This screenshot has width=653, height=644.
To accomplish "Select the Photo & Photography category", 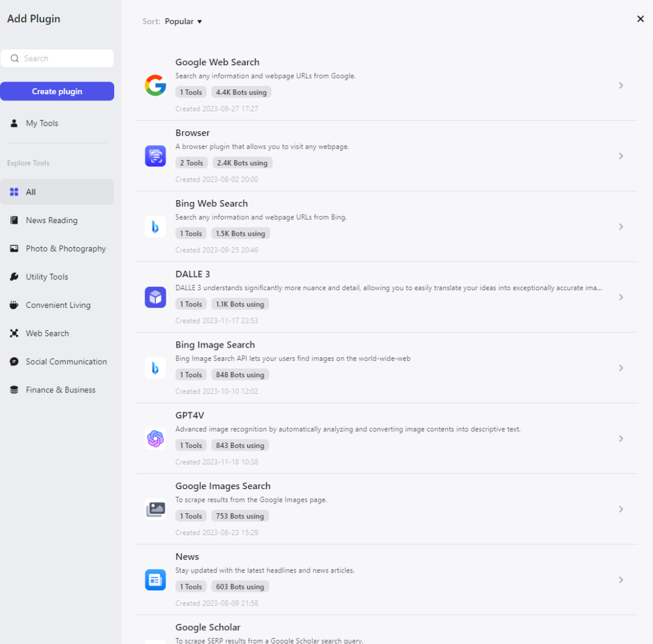I will [65, 249].
